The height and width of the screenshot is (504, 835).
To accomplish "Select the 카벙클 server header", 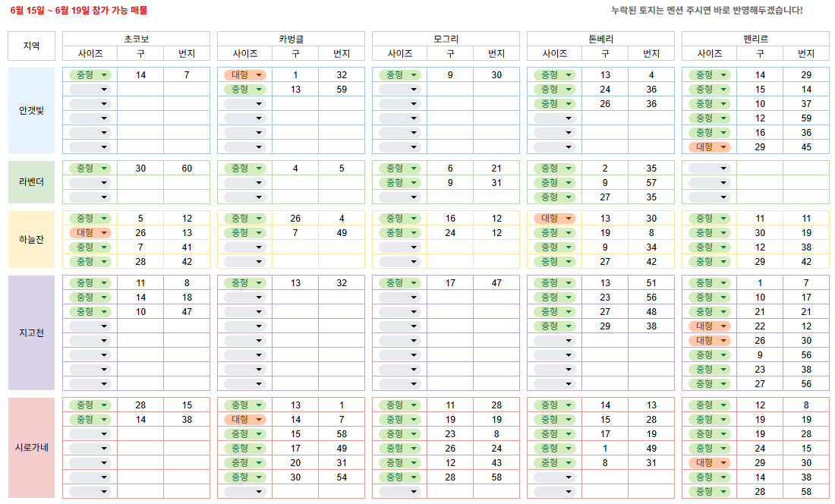I will pos(291,39).
